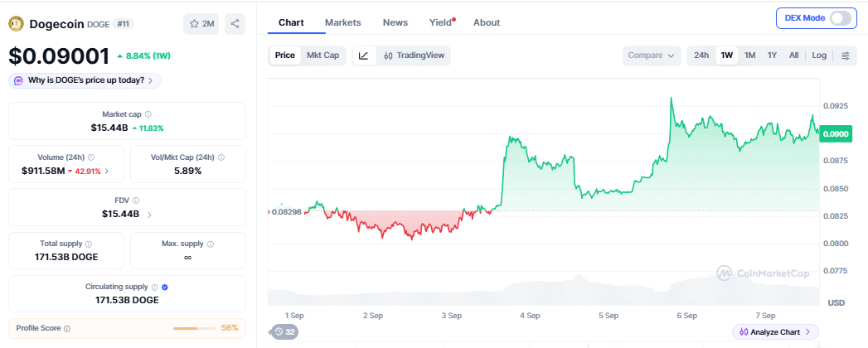Click the Dogecoin coin logo
The image size is (868, 348).
coord(17,24)
